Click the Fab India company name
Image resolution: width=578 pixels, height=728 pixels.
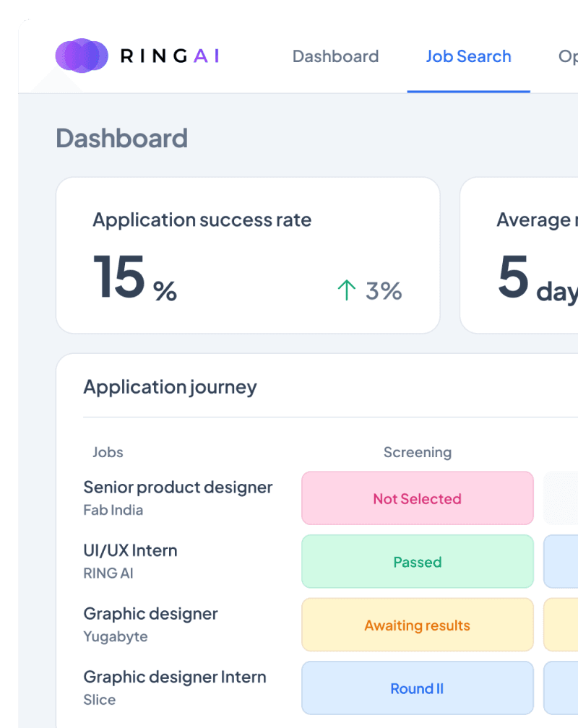(x=113, y=510)
